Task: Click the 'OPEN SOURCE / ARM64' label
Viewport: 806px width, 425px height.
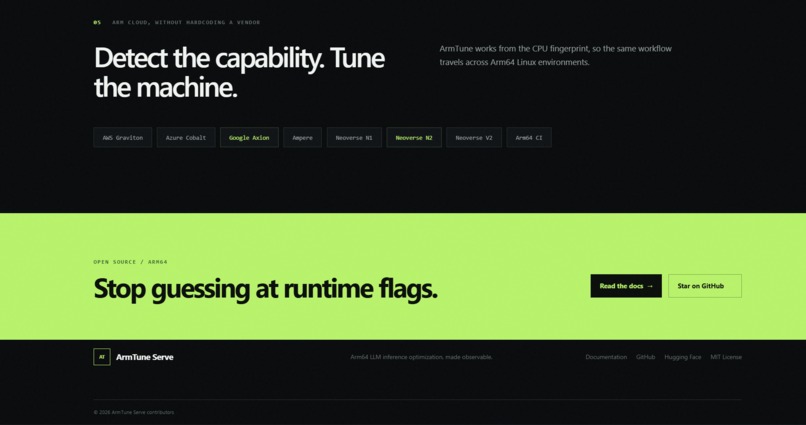Action: pos(131,262)
